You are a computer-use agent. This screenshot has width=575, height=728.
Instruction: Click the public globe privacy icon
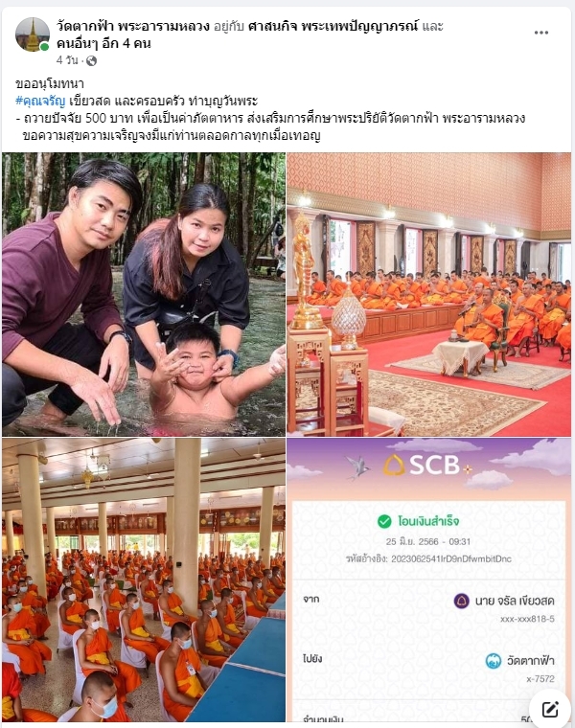[91, 60]
